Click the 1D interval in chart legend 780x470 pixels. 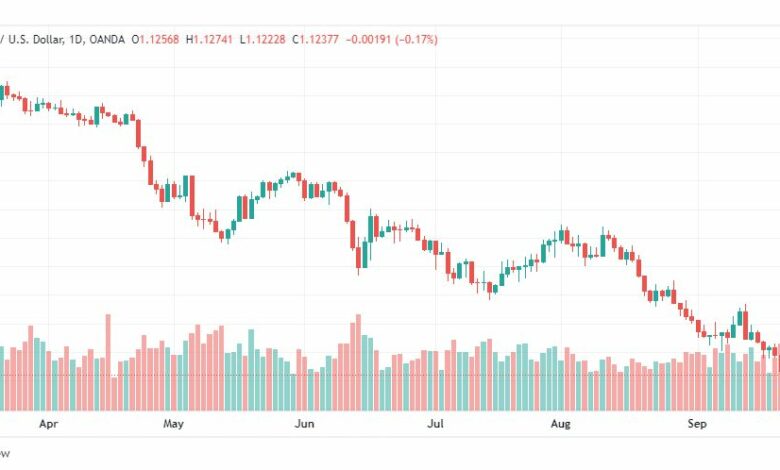[76, 39]
